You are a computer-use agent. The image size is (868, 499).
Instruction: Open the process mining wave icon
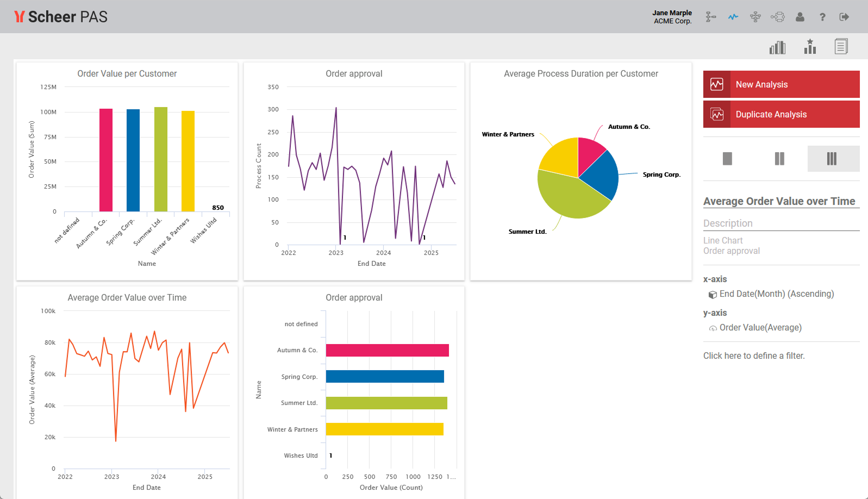click(733, 17)
